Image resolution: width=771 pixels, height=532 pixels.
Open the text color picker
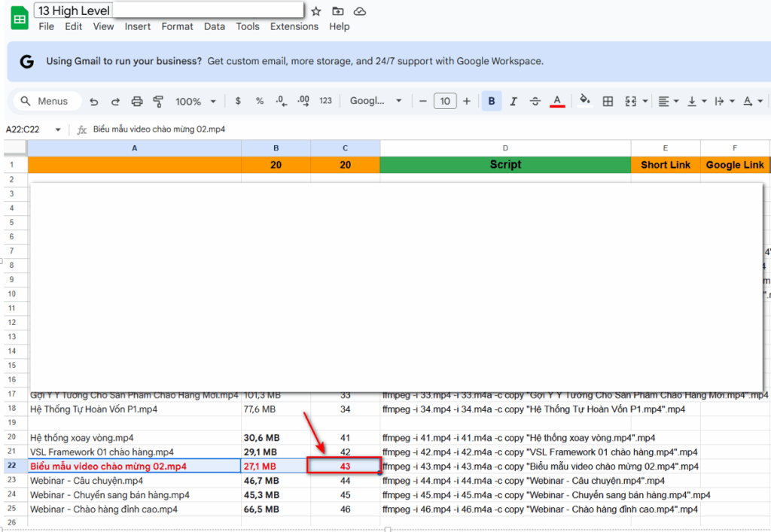click(x=557, y=101)
